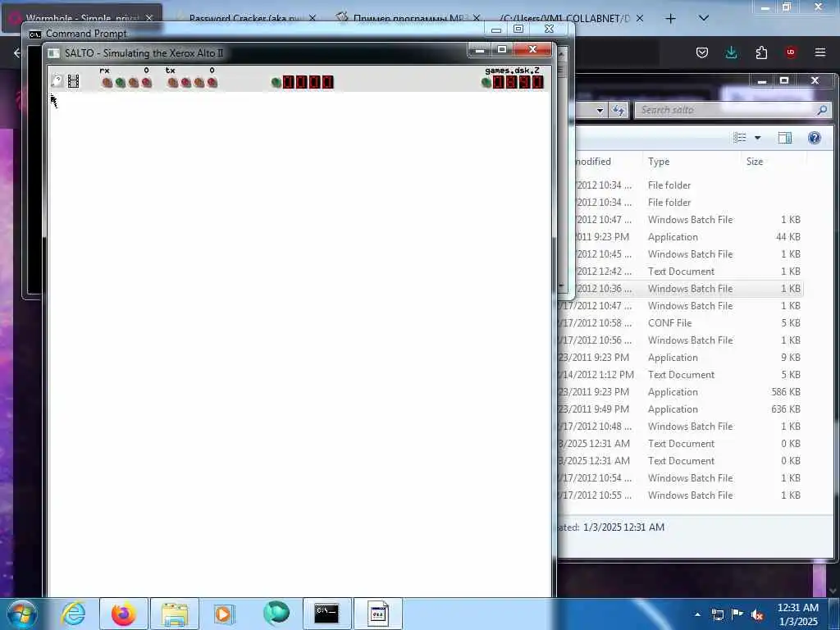Open Windows Explorer from the taskbar
840x630 pixels.
click(175, 614)
